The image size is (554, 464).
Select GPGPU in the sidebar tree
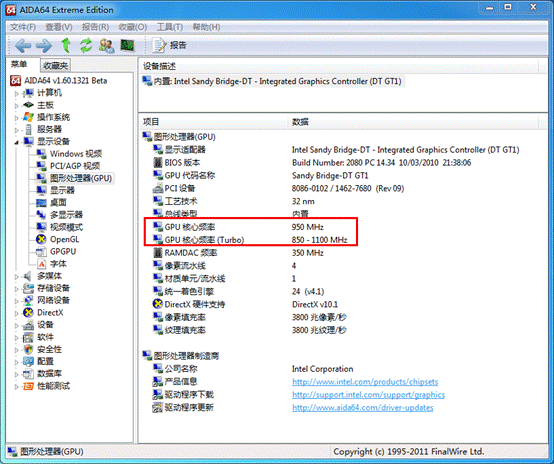63,252
